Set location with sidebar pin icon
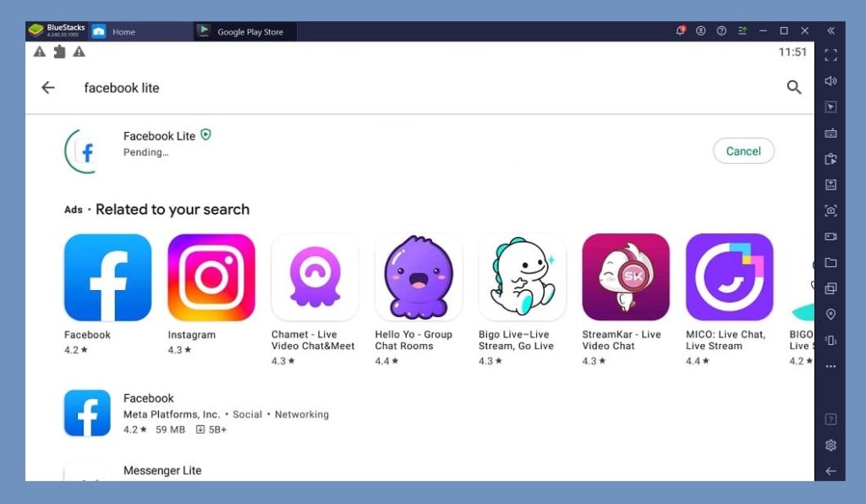This screenshot has height=504, width=866. [830, 314]
